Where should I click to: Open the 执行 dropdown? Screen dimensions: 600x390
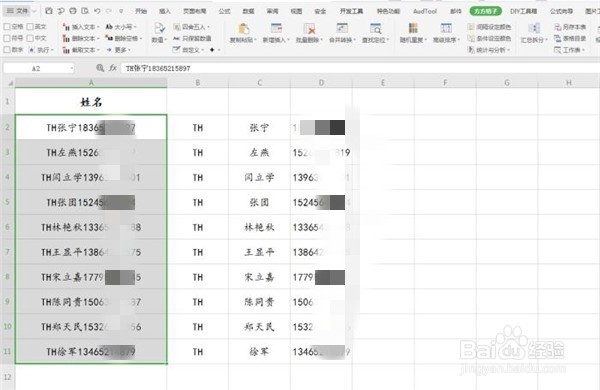click(x=41, y=50)
